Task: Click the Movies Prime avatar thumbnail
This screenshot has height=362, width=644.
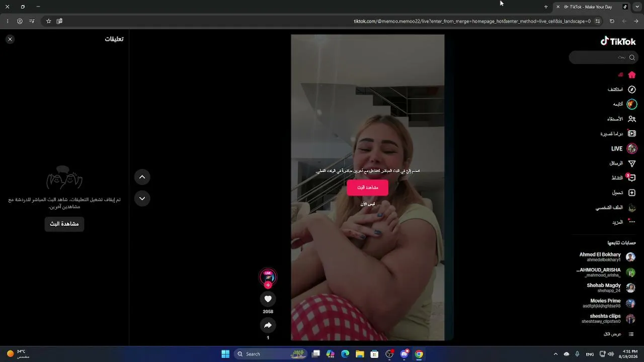Action: click(630, 303)
